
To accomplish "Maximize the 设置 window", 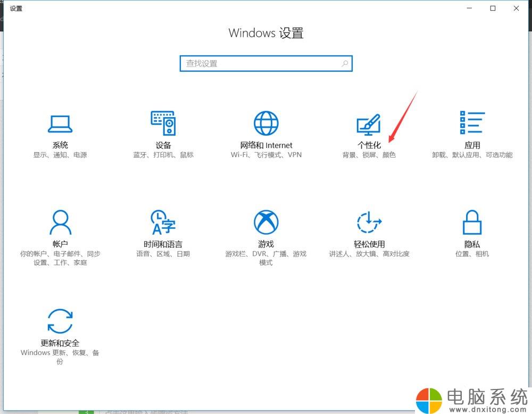I will 493,8.
